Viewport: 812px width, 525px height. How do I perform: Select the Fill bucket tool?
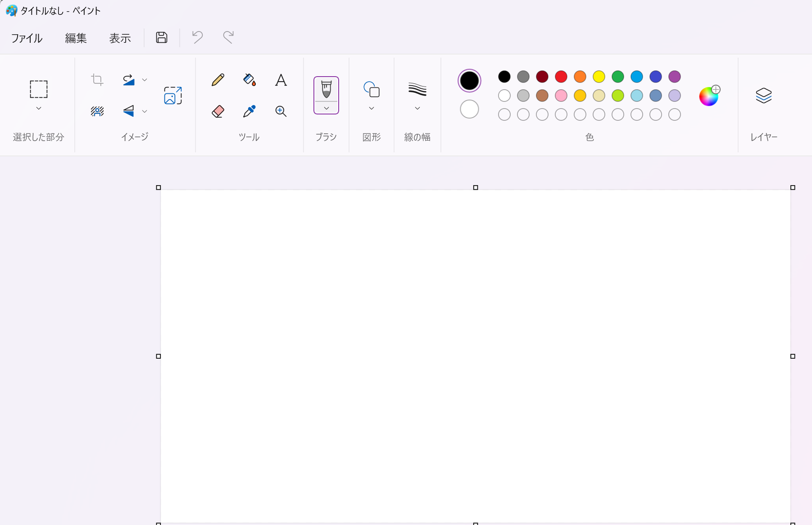pos(249,80)
